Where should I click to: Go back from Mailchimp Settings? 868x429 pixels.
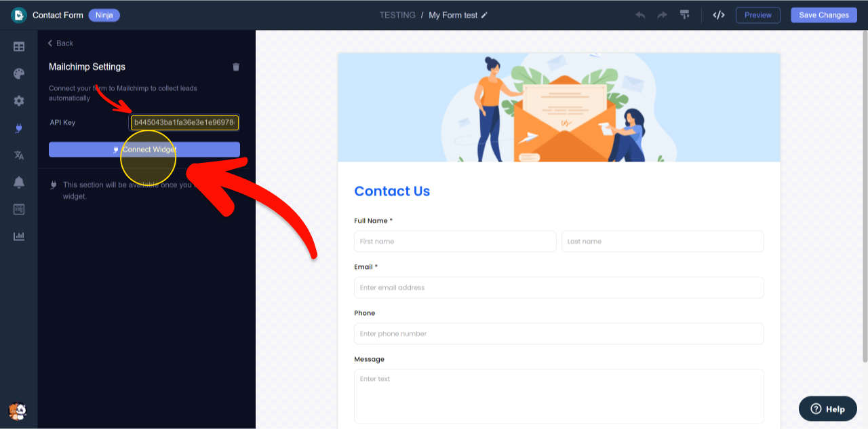[x=60, y=43]
